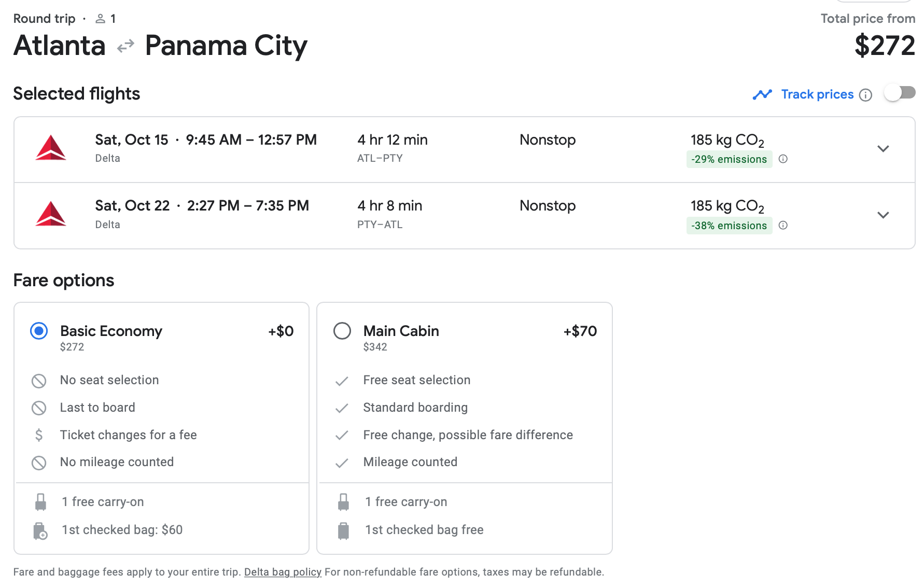Select the Basic Economy fare radio button
The width and height of the screenshot is (924, 588).
tap(39, 331)
